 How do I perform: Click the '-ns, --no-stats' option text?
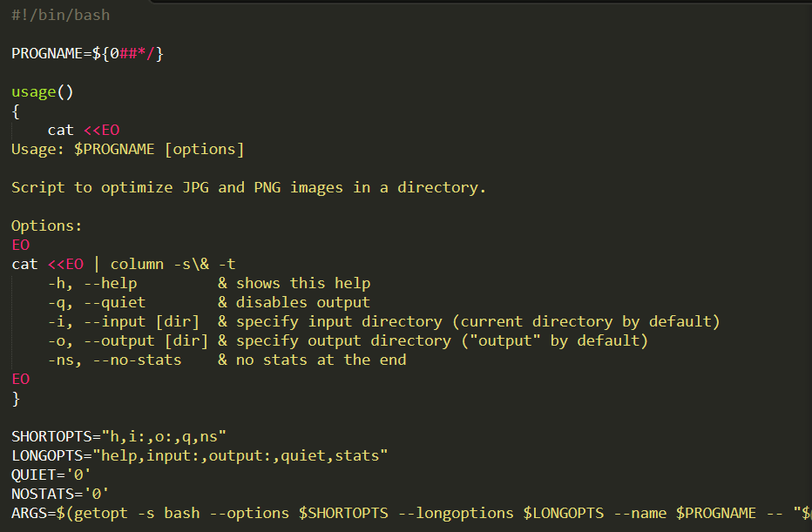114,360
